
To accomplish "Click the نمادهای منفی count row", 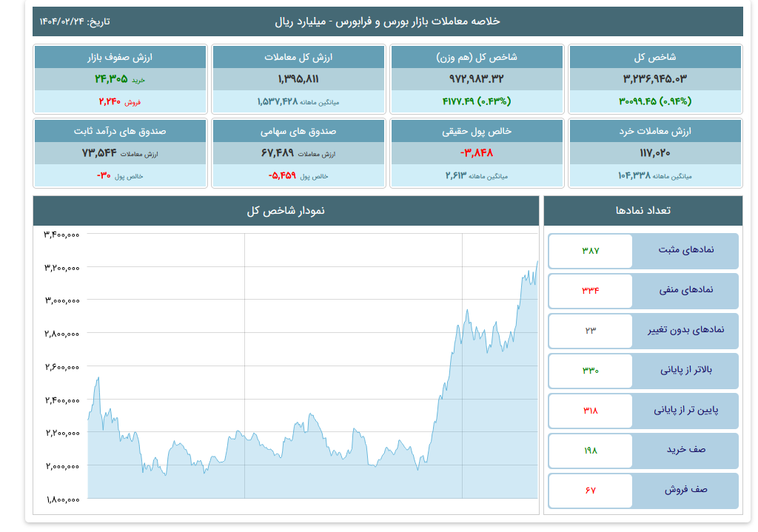I will (x=643, y=291).
